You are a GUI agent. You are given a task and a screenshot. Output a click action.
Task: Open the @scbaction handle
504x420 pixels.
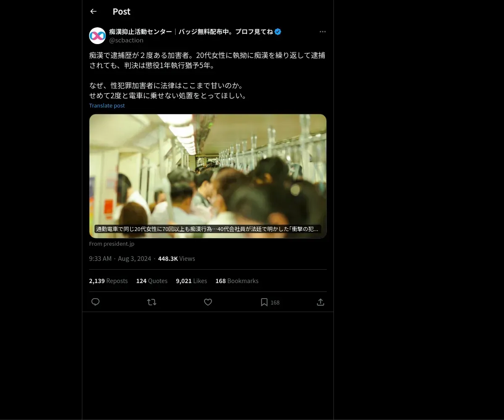pyautogui.click(x=126, y=40)
